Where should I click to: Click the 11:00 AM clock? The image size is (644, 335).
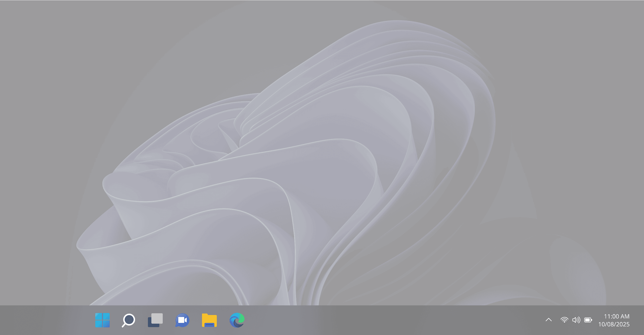[617, 316]
